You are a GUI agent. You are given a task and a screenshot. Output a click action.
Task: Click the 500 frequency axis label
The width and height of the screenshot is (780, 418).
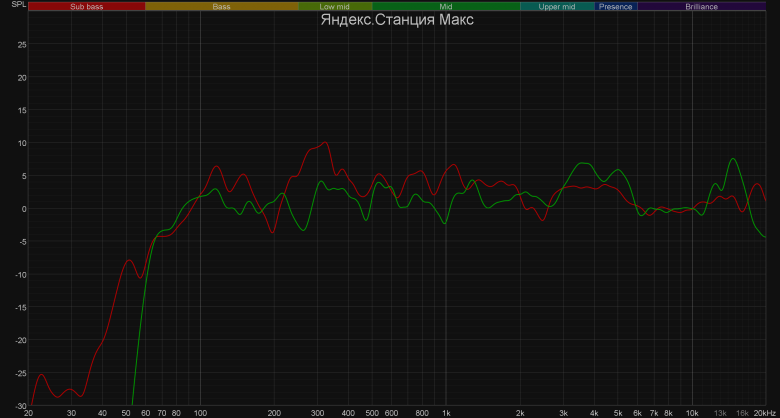[x=372, y=413]
